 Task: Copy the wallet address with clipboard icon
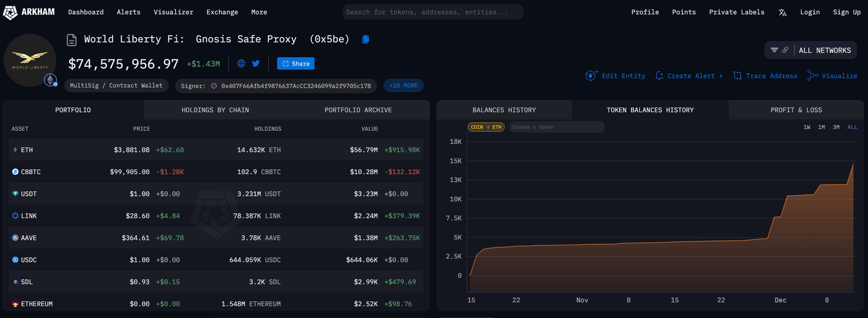pyautogui.click(x=366, y=39)
